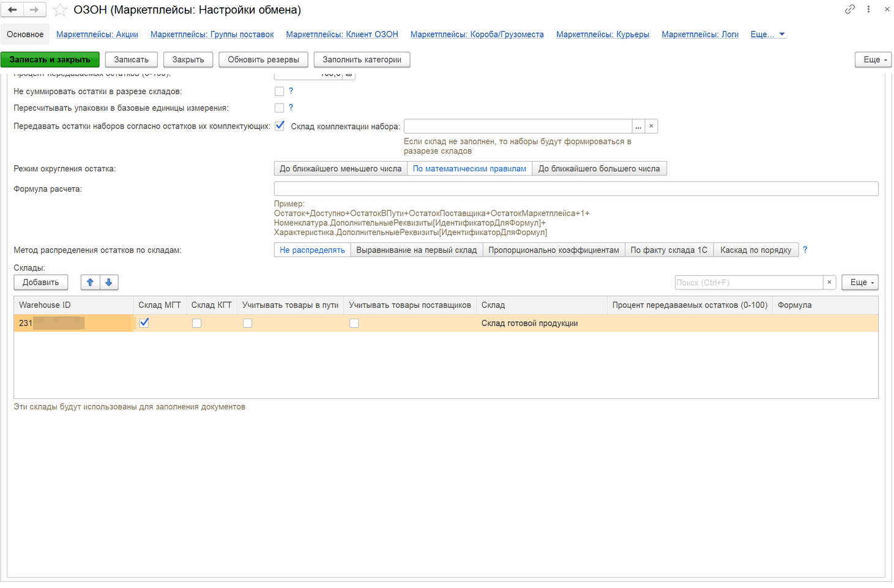Open the top toolbar Еще menu

pyautogui.click(x=873, y=59)
